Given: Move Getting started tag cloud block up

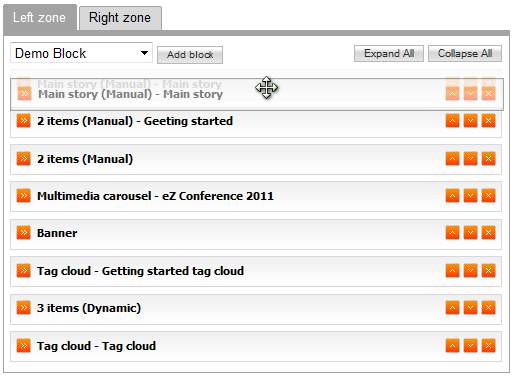Looking at the screenshot, I should click(452, 271).
